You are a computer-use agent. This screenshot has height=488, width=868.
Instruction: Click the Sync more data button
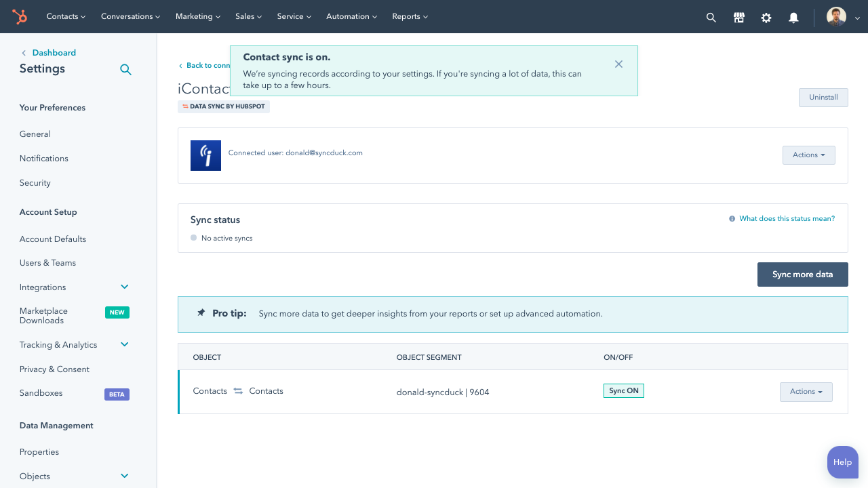tap(803, 274)
